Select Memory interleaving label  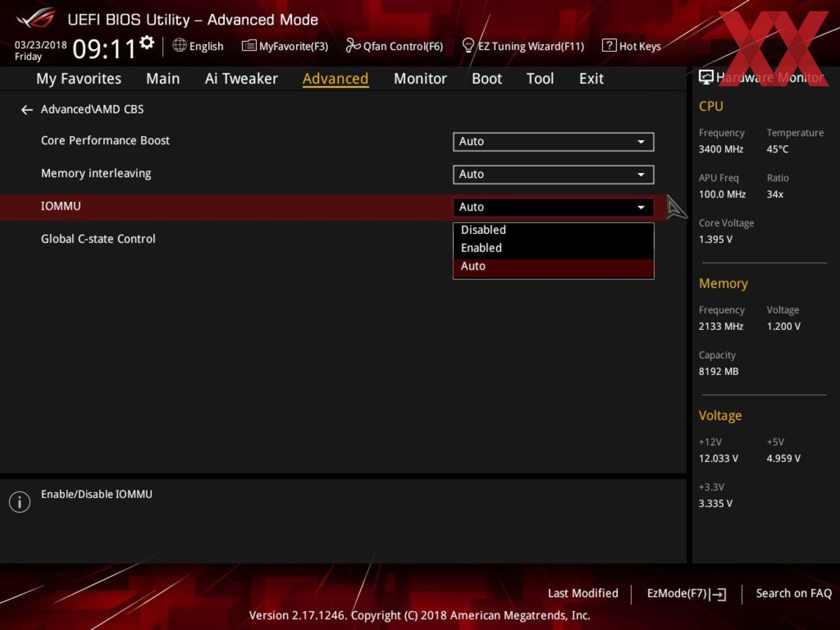[x=96, y=174]
